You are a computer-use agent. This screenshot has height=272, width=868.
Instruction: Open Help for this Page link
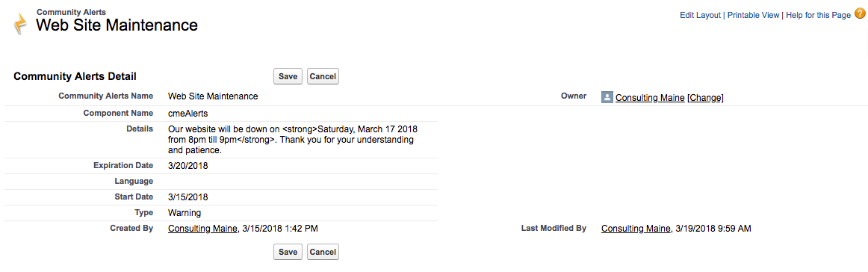818,15
